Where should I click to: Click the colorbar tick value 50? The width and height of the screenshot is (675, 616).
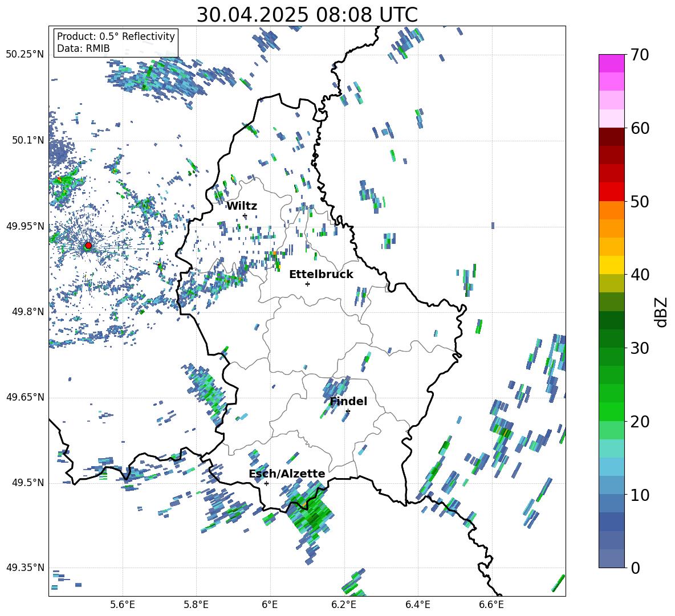[640, 202]
